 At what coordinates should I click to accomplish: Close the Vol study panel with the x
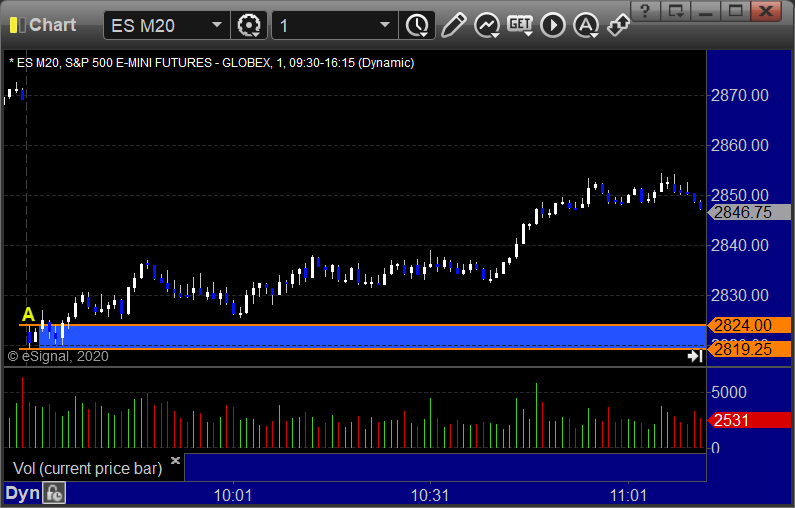click(175, 460)
